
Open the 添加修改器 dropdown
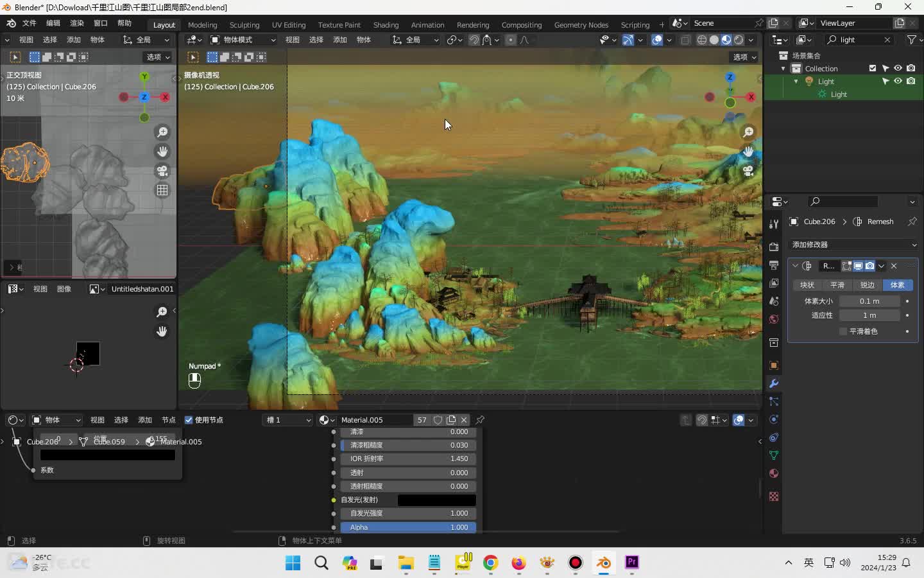pos(853,245)
